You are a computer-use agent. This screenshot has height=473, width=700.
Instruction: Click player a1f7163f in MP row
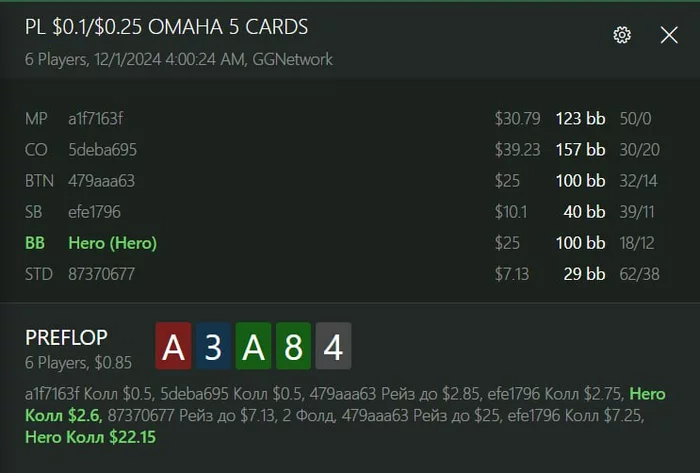(x=96, y=119)
